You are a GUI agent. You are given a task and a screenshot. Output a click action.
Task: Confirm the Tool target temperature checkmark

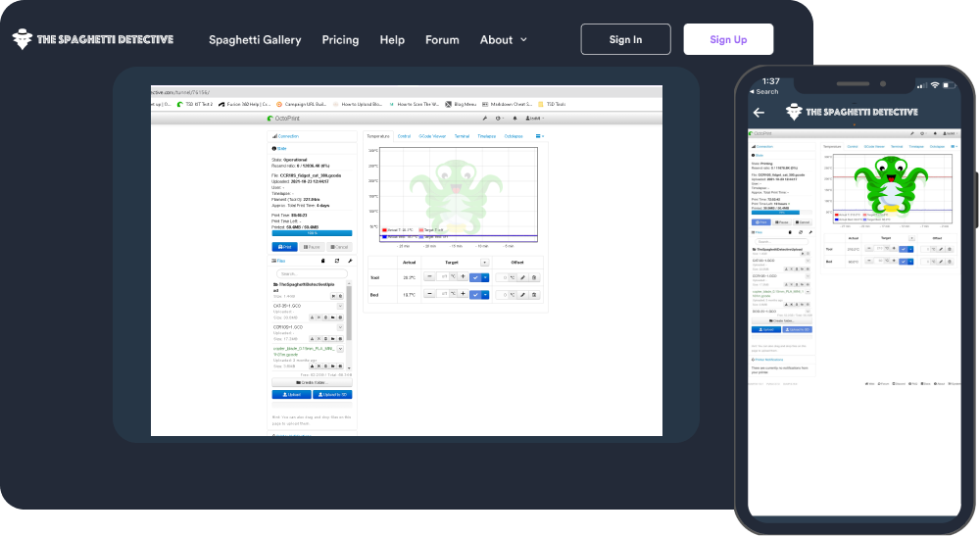(475, 277)
